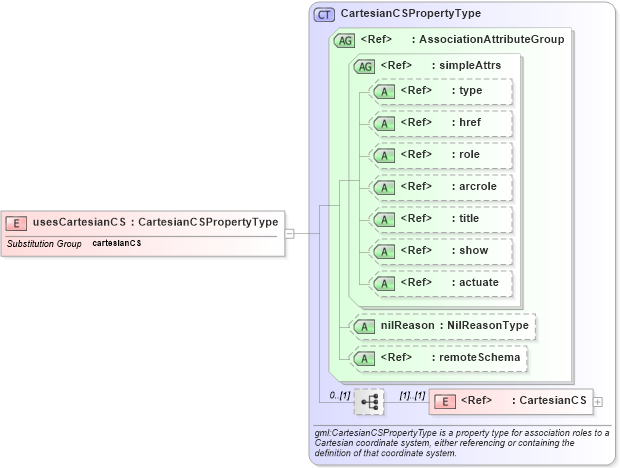Select the ': title' attribute label
The width and height of the screenshot is (620, 468).
pyautogui.click(x=465, y=219)
